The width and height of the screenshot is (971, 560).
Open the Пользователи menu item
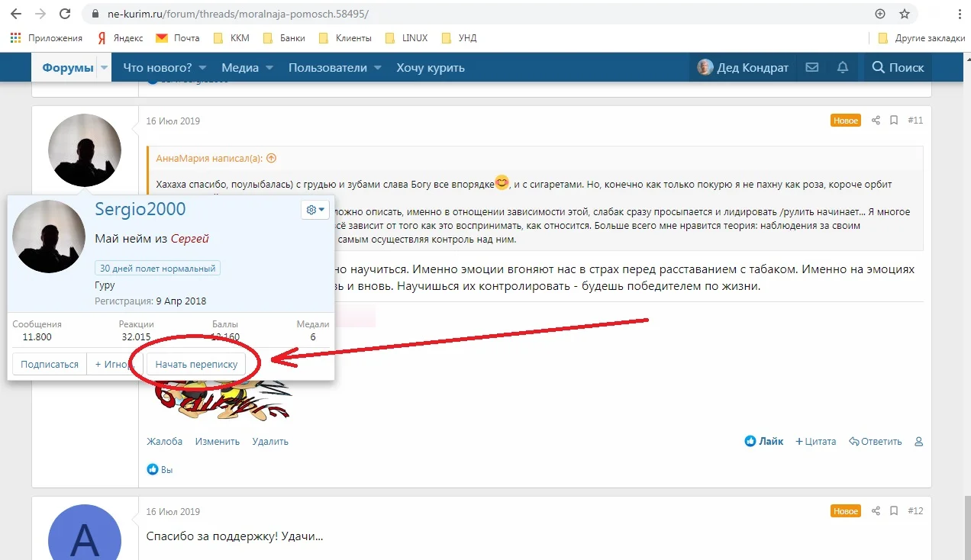coord(327,68)
